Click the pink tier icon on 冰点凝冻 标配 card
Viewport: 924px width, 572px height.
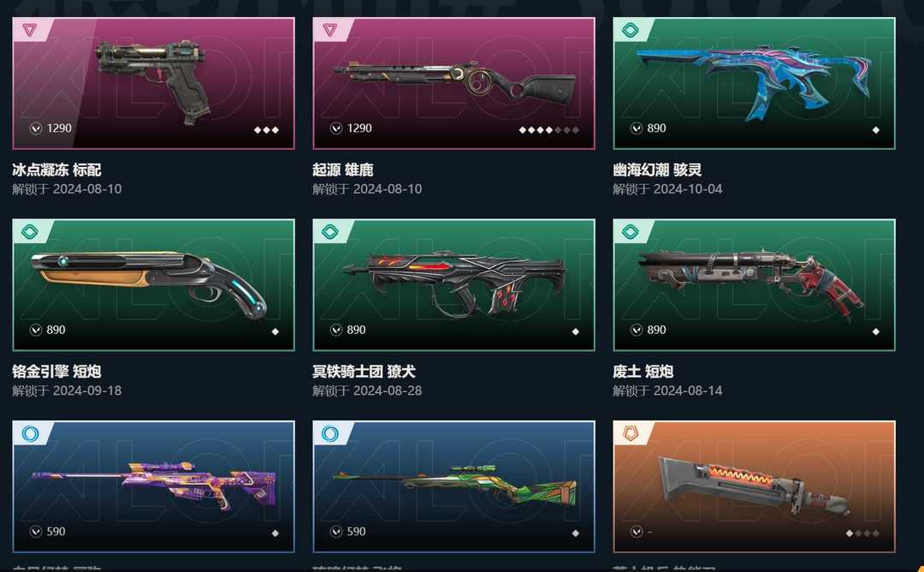29,29
